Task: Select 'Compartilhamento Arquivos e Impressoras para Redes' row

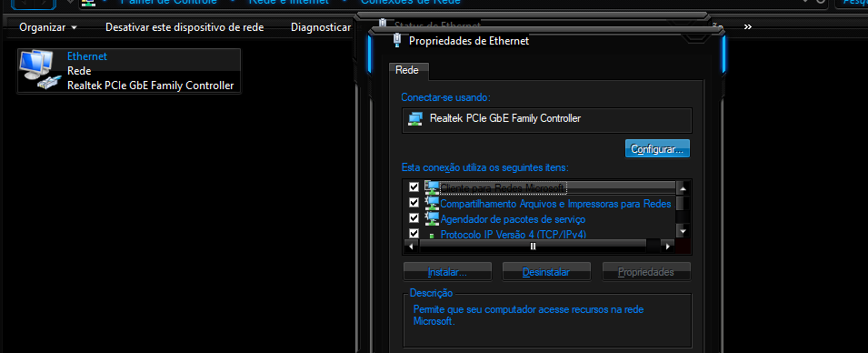Action: pos(541,204)
